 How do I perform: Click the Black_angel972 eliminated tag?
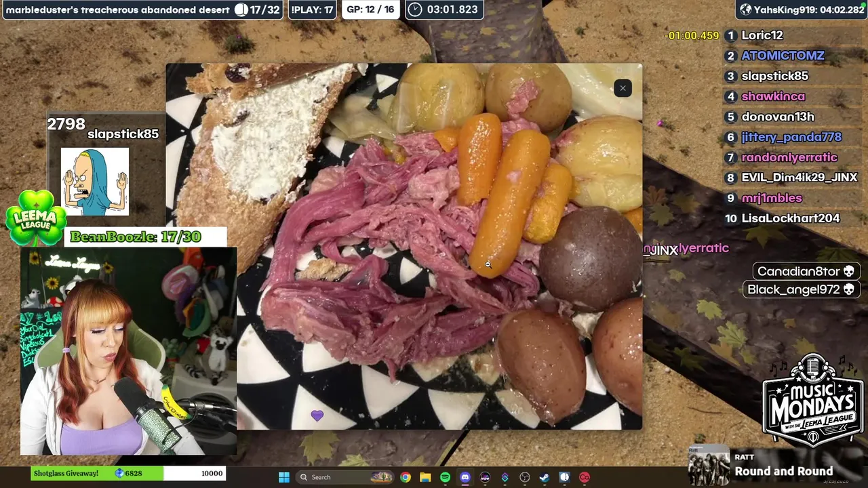tap(802, 289)
